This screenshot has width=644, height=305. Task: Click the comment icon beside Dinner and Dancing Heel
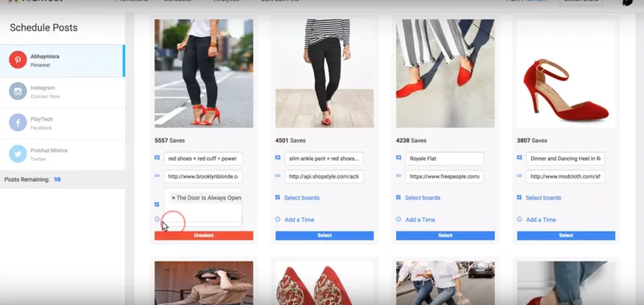tap(519, 158)
